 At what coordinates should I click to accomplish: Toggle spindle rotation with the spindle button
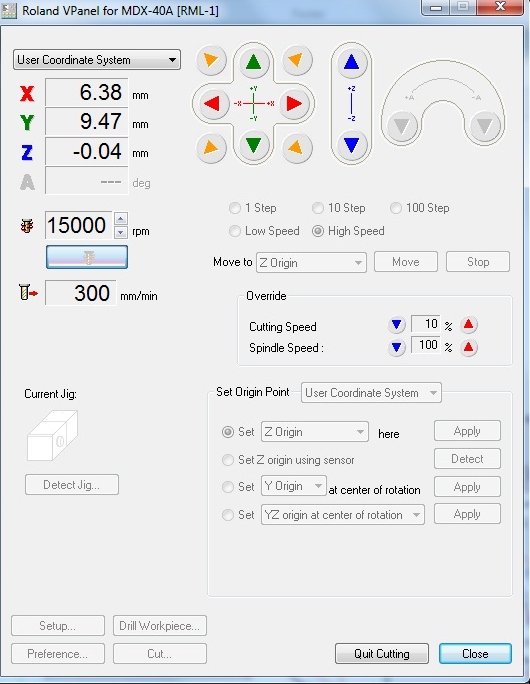coord(87,257)
